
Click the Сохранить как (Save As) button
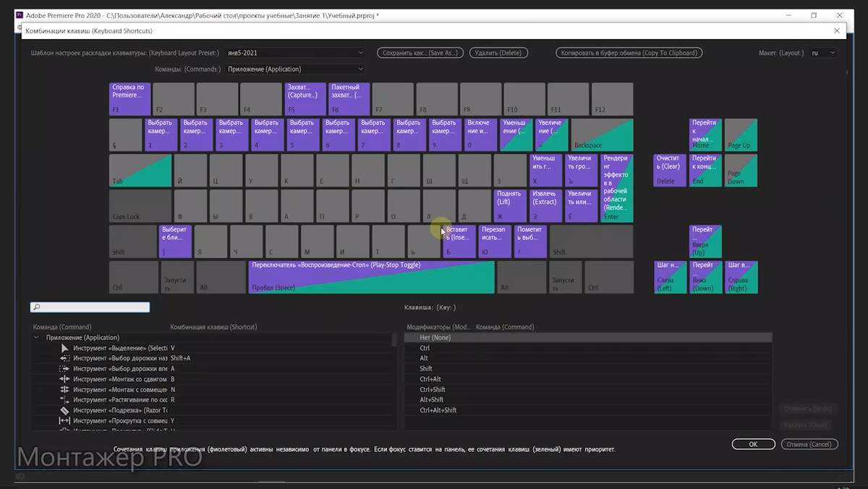[420, 53]
